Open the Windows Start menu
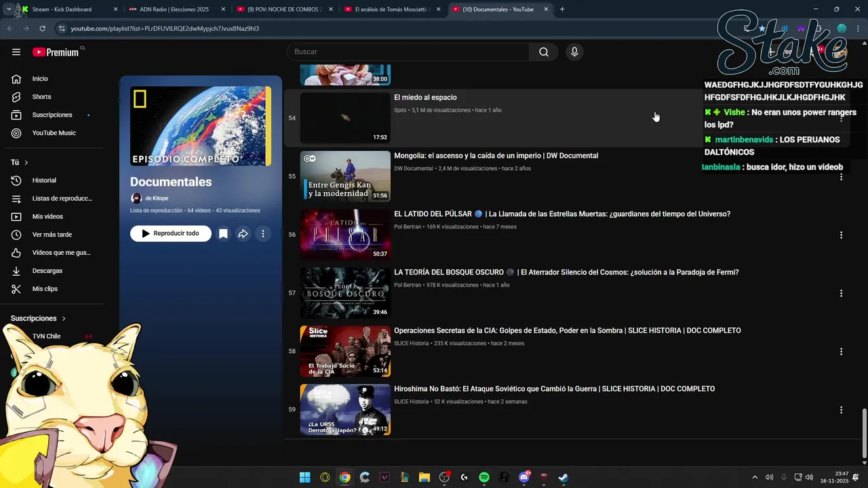Image resolution: width=868 pixels, height=488 pixels. pos(305,477)
